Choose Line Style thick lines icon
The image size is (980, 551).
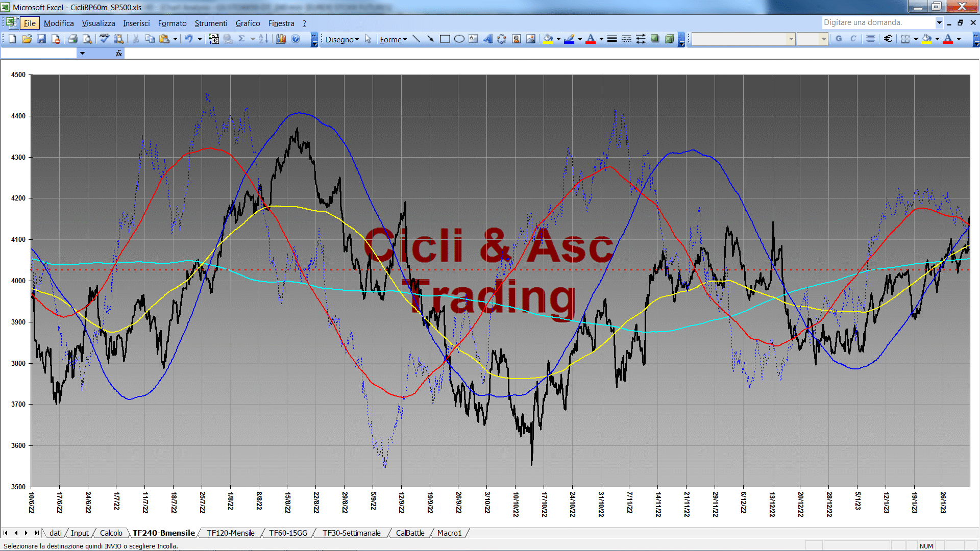pyautogui.click(x=612, y=39)
